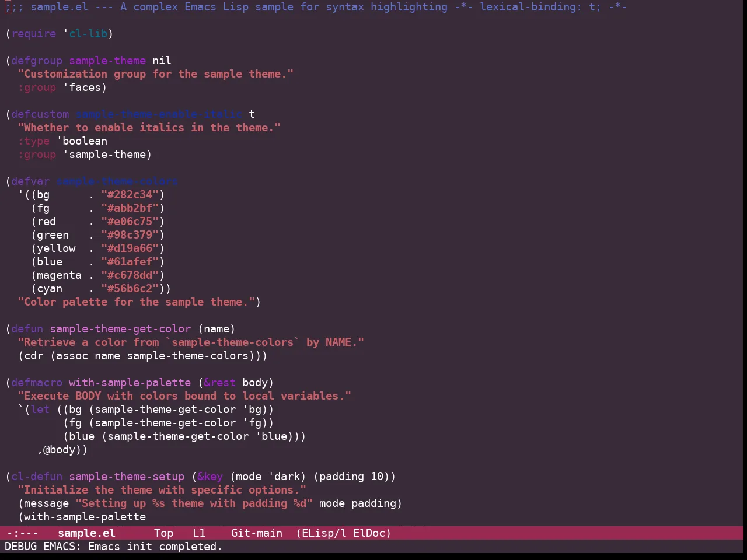Screen dimensions: 747x560
Task: Click color string "#282c34"
Action: point(130,195)
